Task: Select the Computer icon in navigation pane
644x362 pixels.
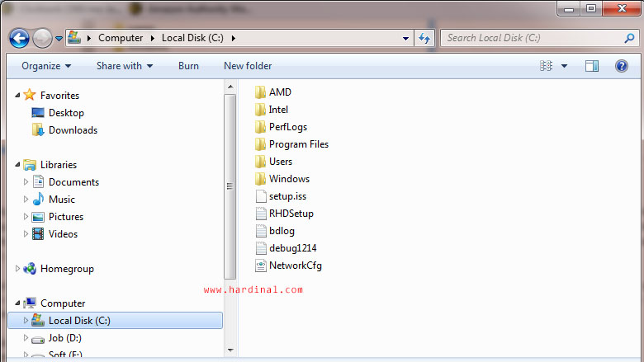Action: click(x=30, y=303)
